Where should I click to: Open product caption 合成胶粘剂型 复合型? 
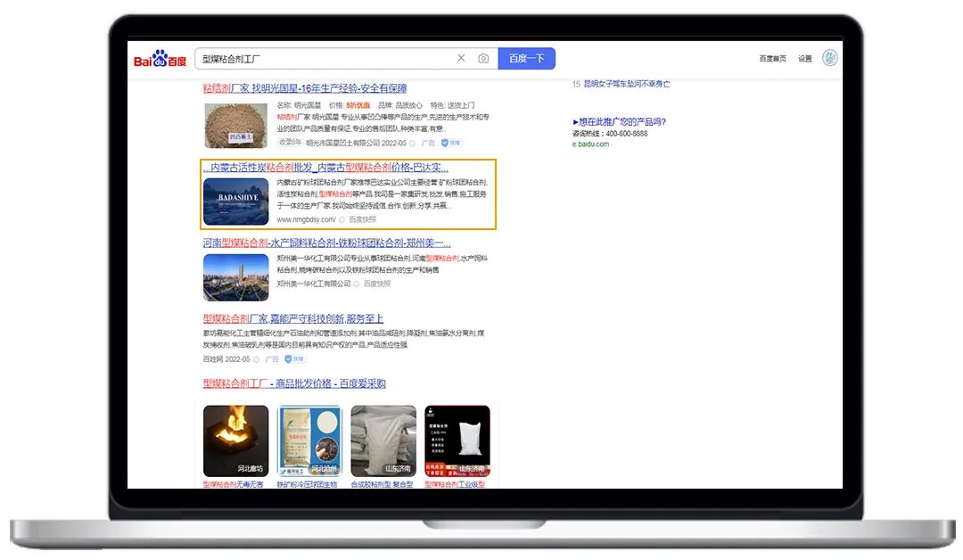click(382, 484)
